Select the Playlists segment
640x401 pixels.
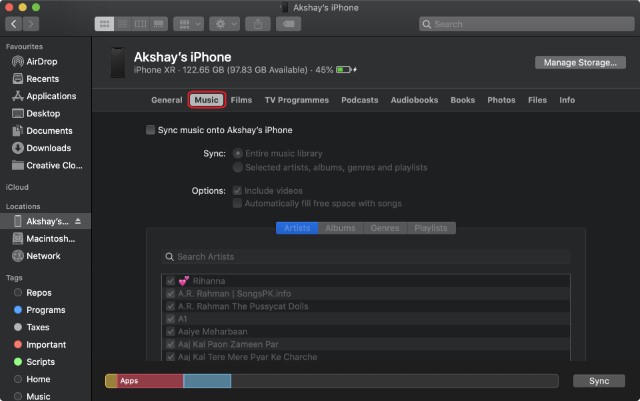[431, 228]
